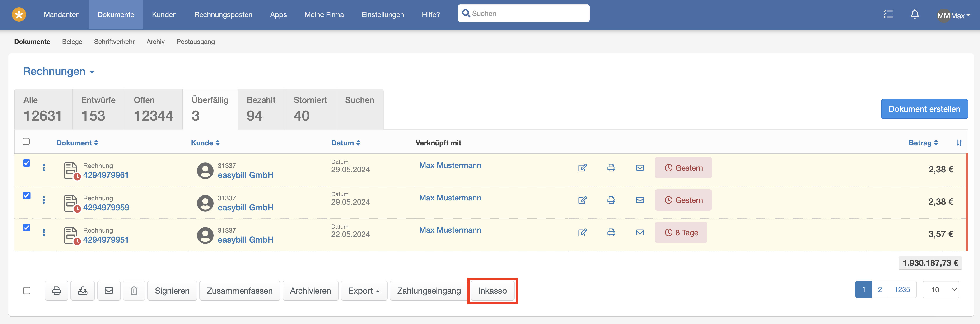This screenshot has width=980, height=324.
Task: Click the bulk download icon button
Action: pos(83,291)
